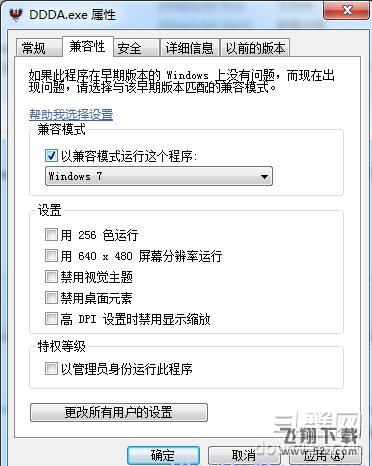Viewport: 372px width, 466px height.
Task: Enable 用 640 x 480 屏幕分辨率运行
Action: [51, 256]
